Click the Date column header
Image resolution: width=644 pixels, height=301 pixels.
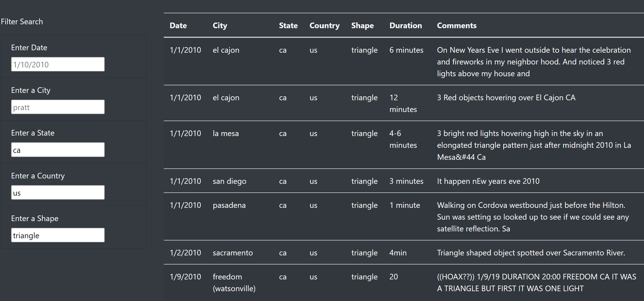click(178, 25)
